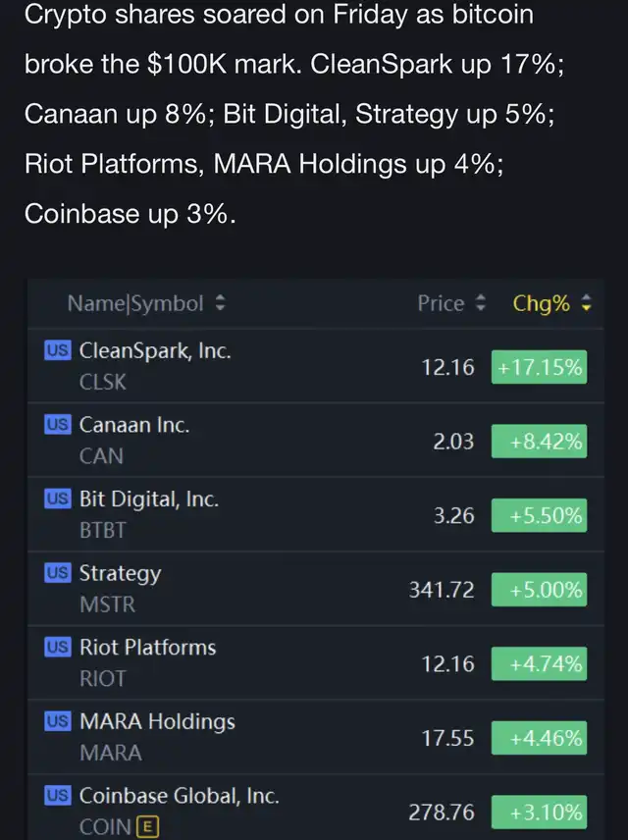
Task: Sort list by Name|Symbol arrows
Action: click(x=220, y=303)
